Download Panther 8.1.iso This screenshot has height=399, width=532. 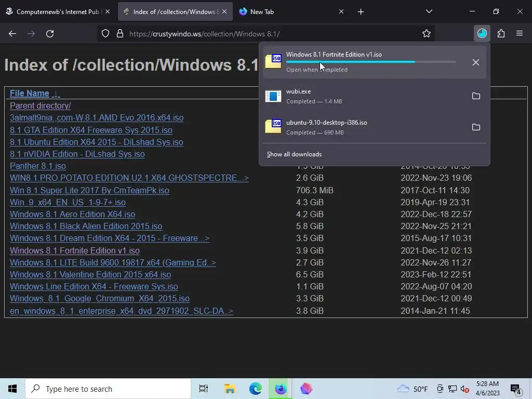pos(37,166)
